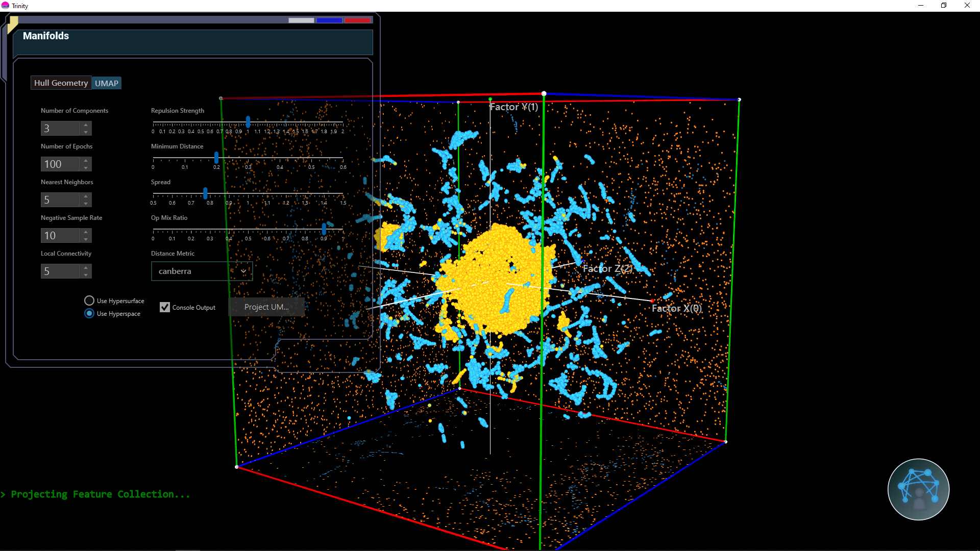Switch to the Hull Geometry tab
Image resolution: width=980 pixels, height=551 pixels.
tap(61, 82)
